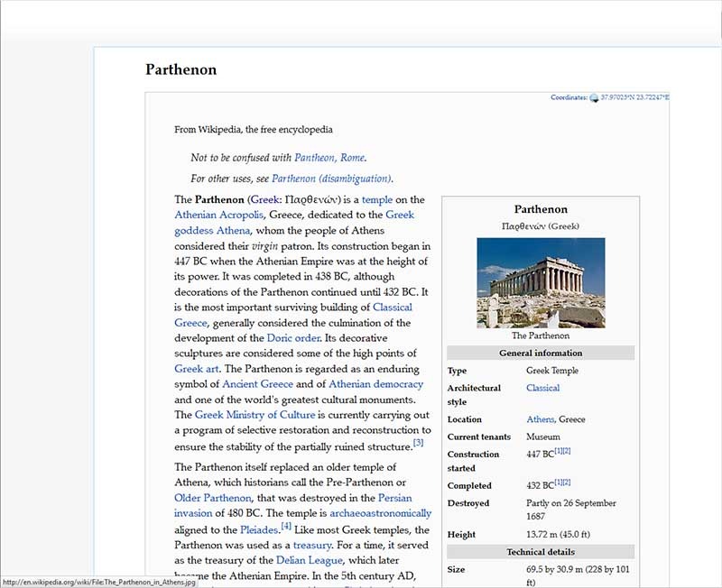
Task: Follow the Greek goddess link after 'dedicated to the'
Action: [x=400, y=215]
